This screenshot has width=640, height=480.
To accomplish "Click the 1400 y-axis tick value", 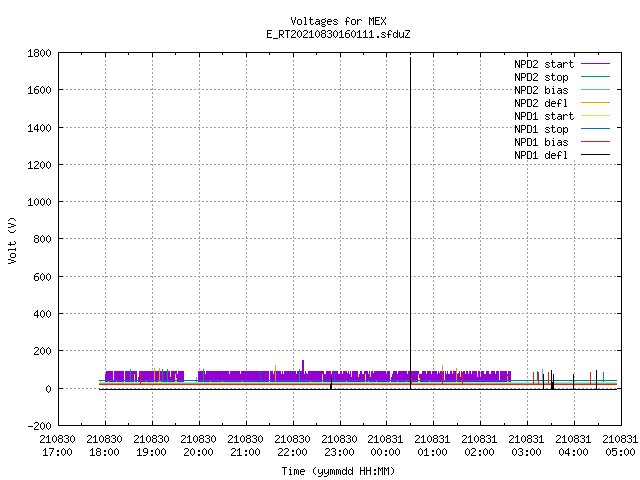I will click(39, 128).
